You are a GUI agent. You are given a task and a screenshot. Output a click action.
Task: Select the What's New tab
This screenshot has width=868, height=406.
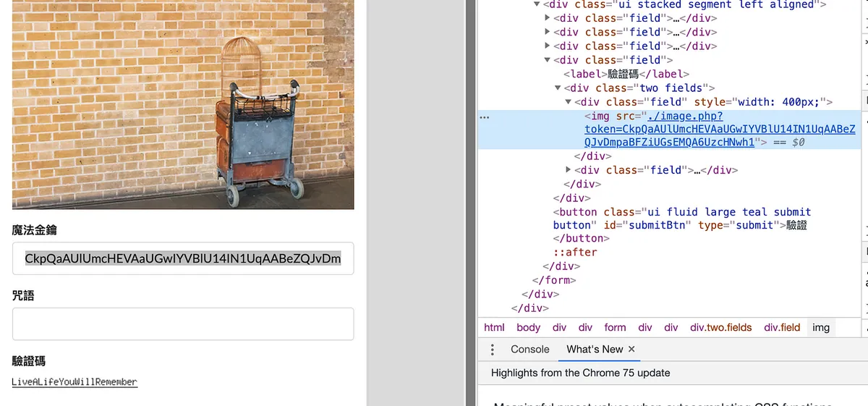point(594,350)
